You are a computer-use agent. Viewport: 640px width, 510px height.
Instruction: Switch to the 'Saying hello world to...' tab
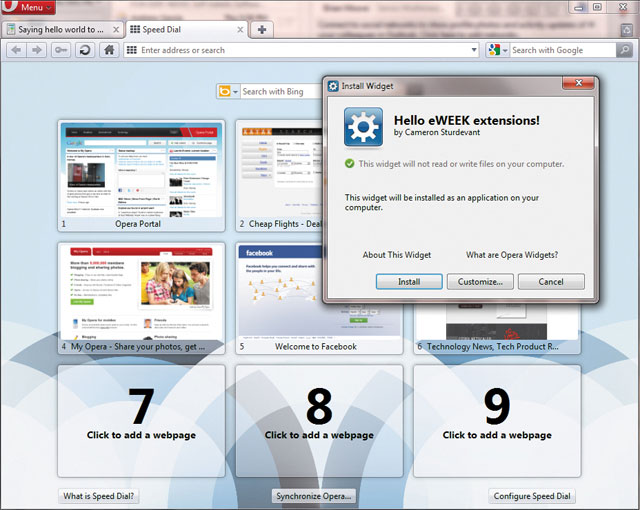tap(62, 29)
